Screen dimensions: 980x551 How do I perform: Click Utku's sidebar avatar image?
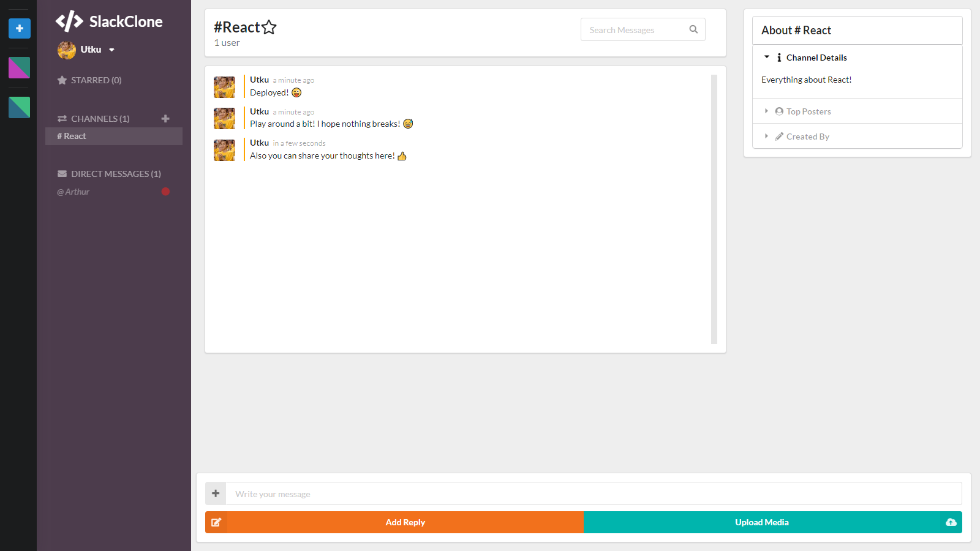[x=66, y=50]
